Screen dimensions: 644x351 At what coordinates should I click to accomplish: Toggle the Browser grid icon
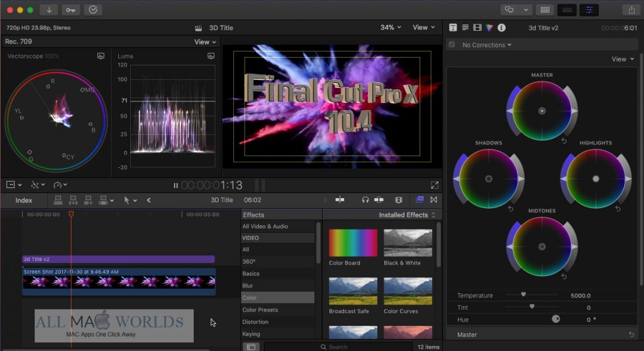pos(545,10)
